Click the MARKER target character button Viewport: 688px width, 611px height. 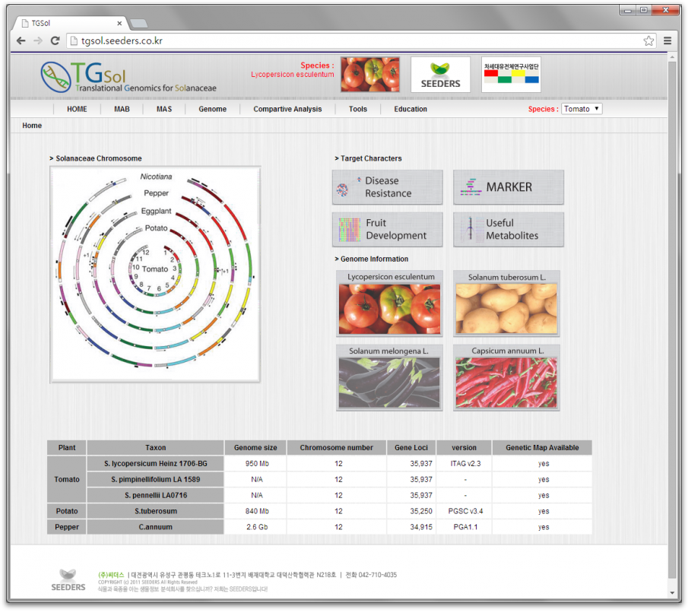pos(508,187)
